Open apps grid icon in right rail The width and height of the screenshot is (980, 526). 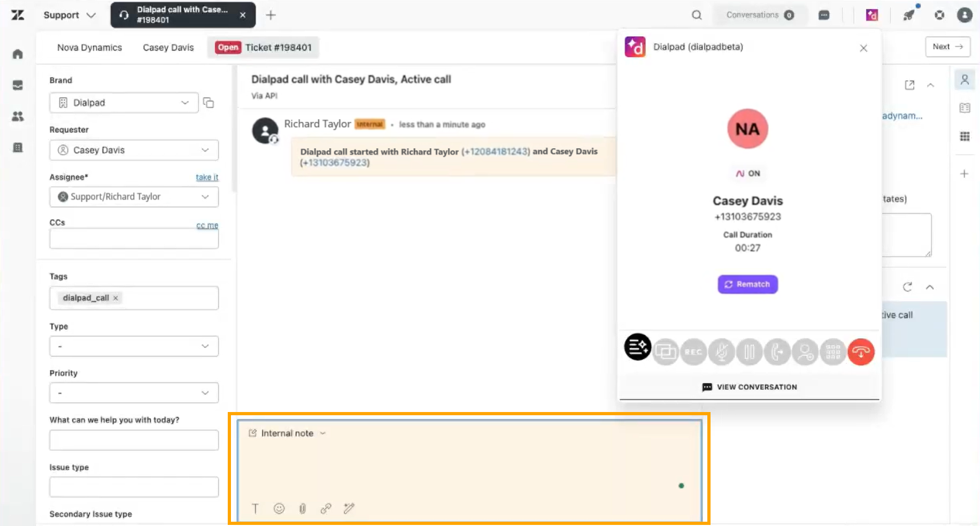click(964, 136)
